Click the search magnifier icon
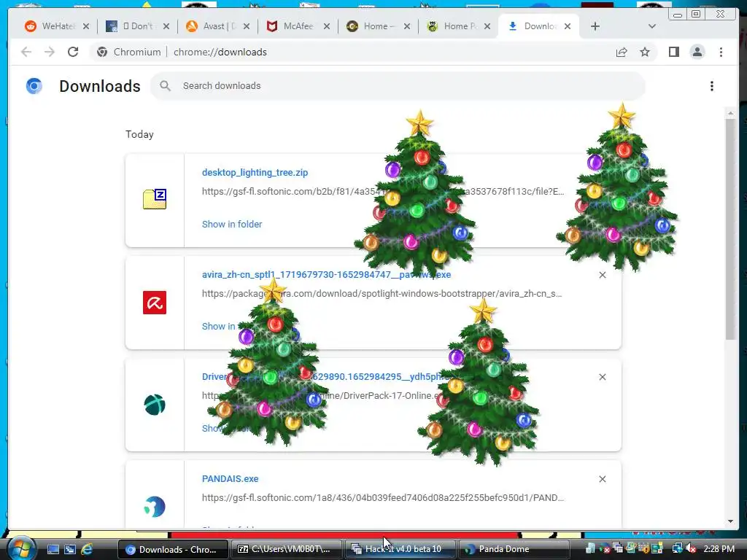 [166, 86]
